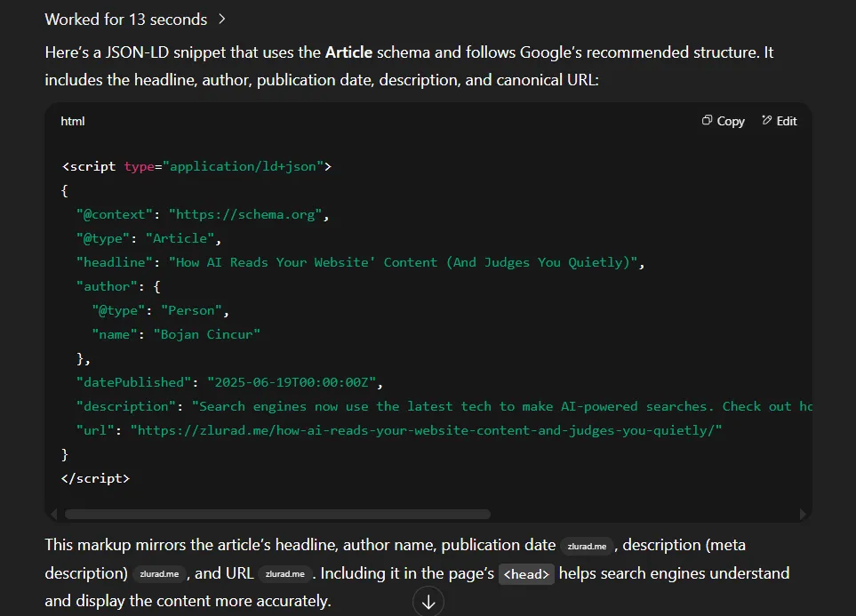Open the zlurad.me citation after 'publication date'

(588, 546)
